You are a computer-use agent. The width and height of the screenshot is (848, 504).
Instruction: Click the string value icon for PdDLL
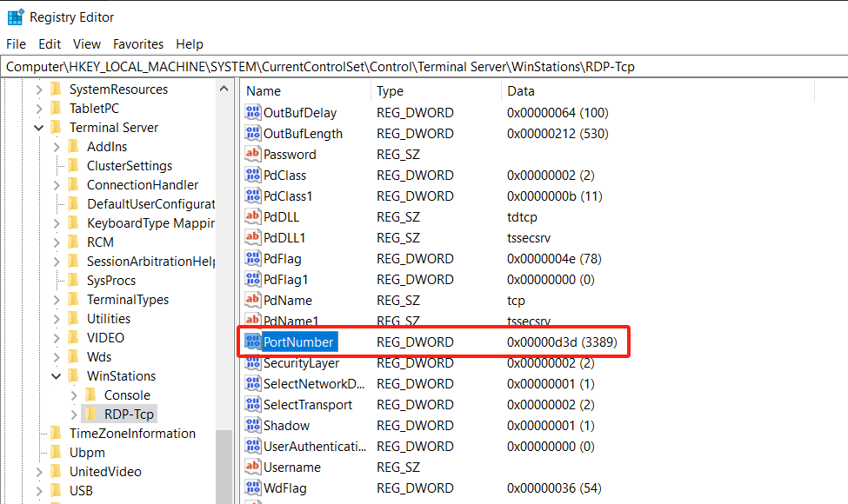pos(253,217)
